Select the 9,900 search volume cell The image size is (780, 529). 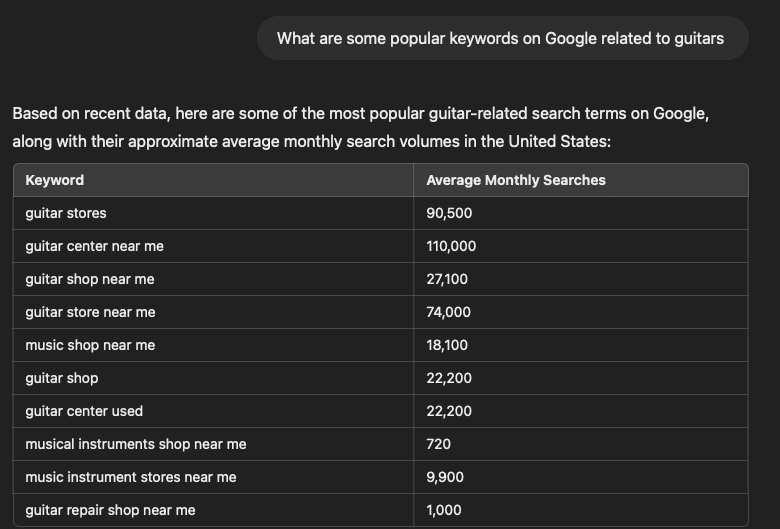point(445,477)
